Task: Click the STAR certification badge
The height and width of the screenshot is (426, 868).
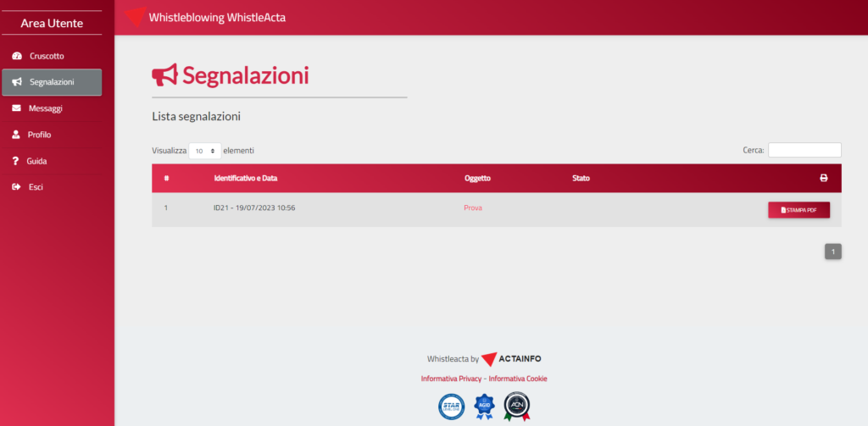Action: pyautogui.click(x=451, y=407)
